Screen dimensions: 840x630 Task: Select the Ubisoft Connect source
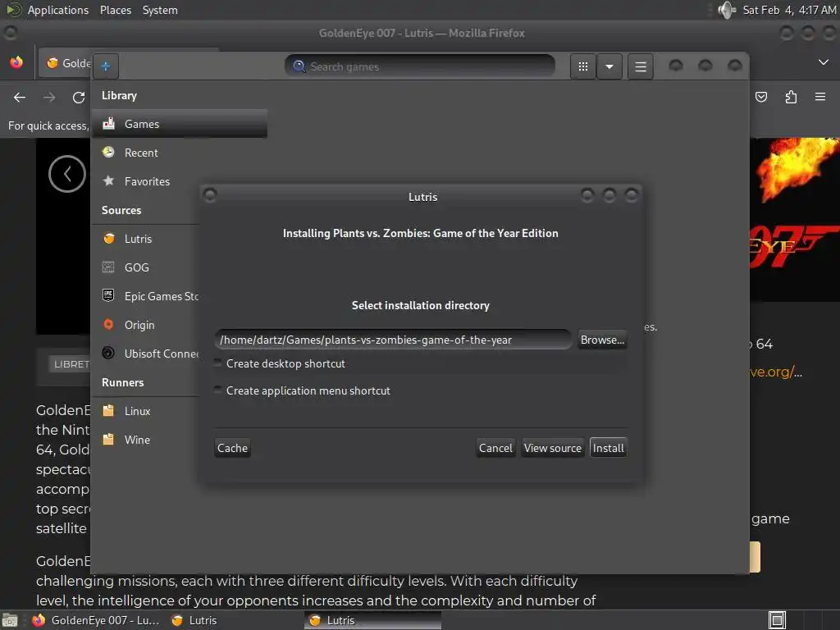[x=144, y=354]
